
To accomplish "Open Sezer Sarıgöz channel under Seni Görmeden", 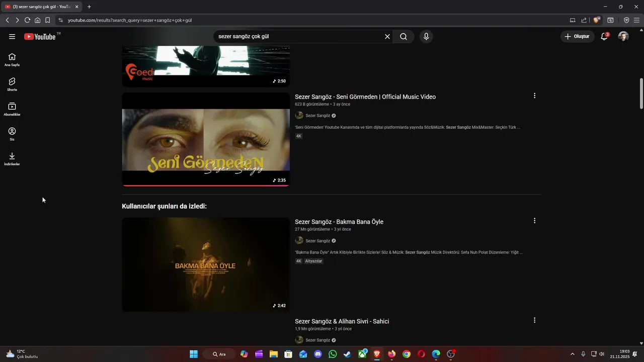I will (x=318, y=116).
